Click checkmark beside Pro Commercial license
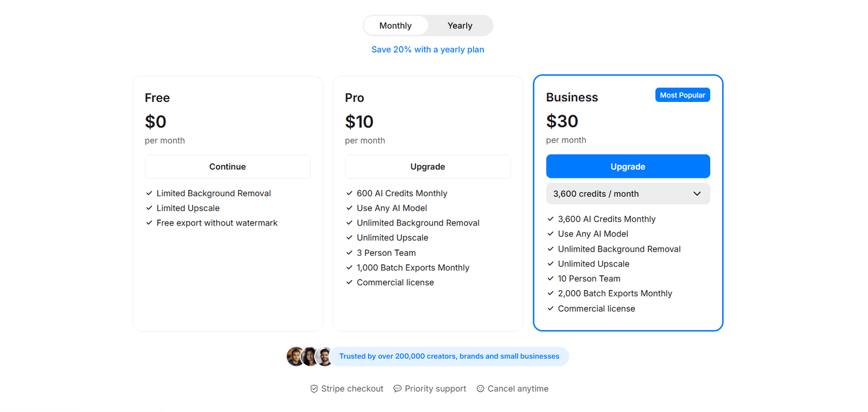 pyautogui.click(x=349, y=282)
